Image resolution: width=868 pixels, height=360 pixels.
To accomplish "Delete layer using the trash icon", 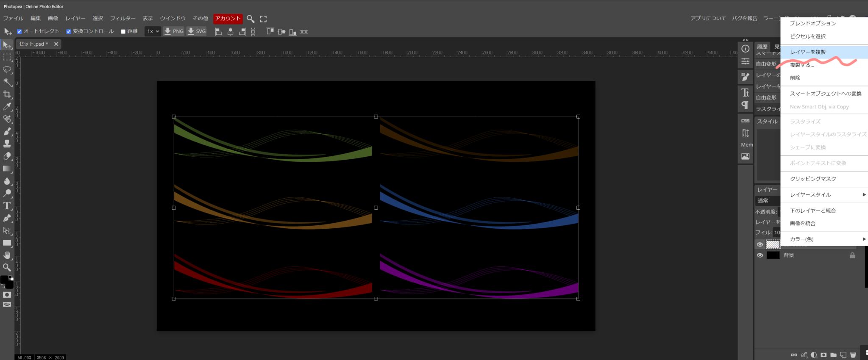I will point(853,355).
